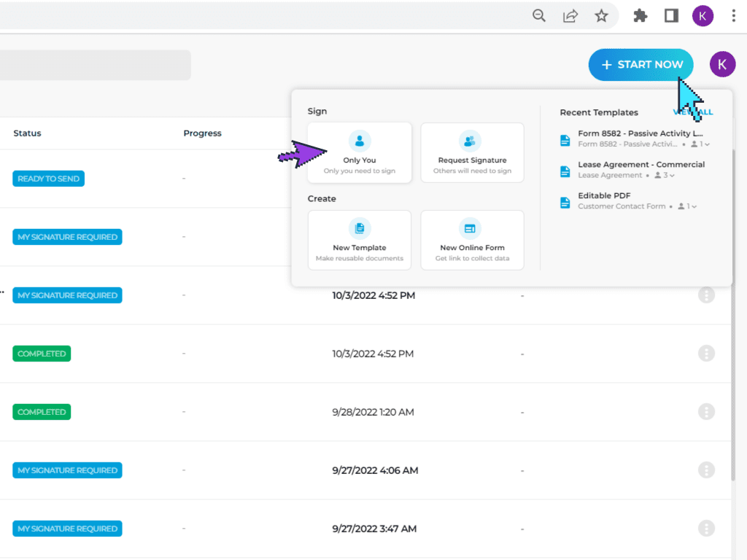
Task: Open the Editable PDF template
Action: [x=604, y=195]
